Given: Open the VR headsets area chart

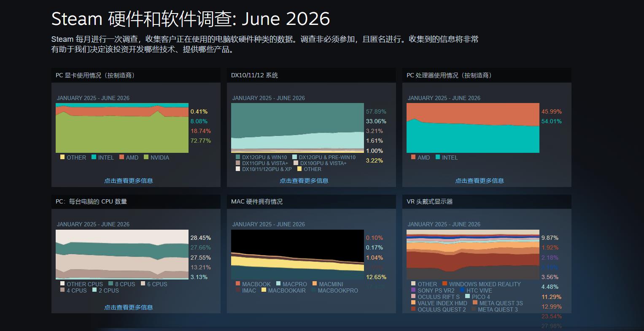Looking at the screenshot, I should [473, 255].
